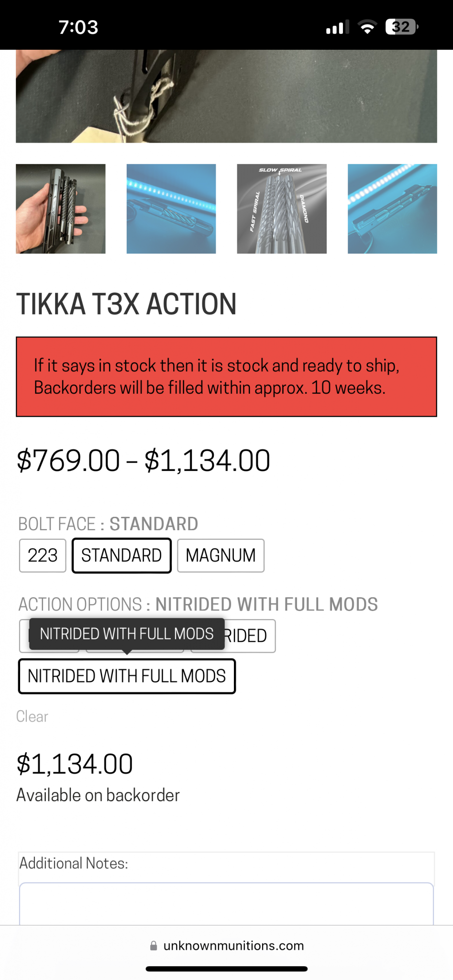
Task: Tap the padlock icon beside the URL
Action: tap(154, 946)
